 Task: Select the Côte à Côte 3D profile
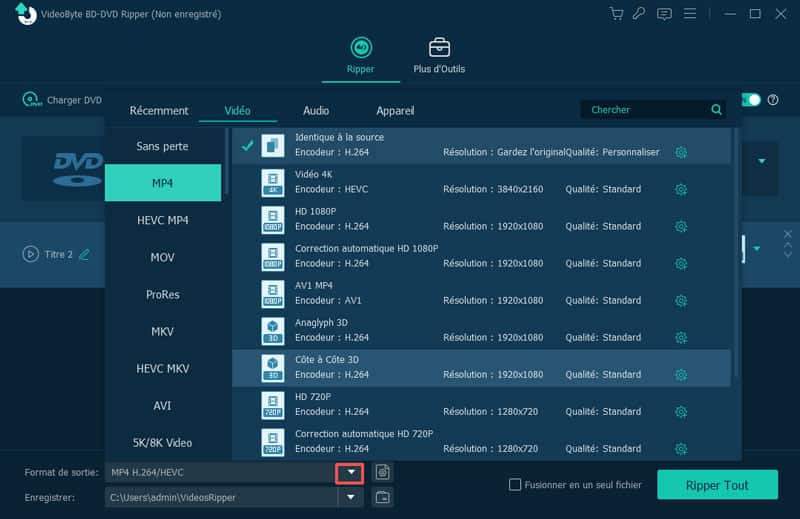pyautogui.click(x=480, y=367)
